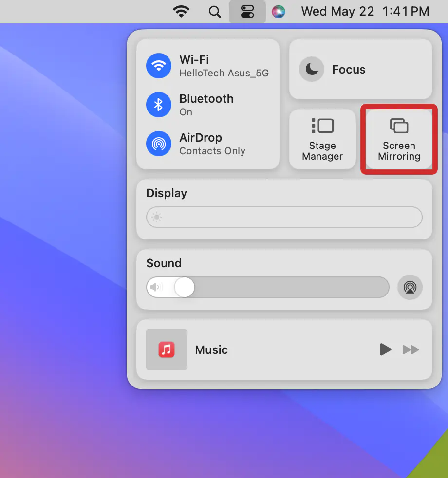Open Spotlight search from menu bar

(x=214, y=11)
